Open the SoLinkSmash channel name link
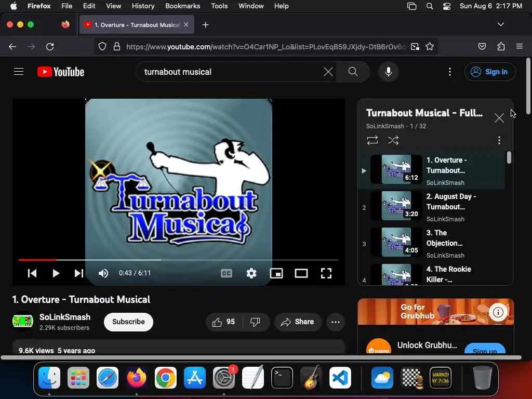532x399 pixels. click(65, 317)
